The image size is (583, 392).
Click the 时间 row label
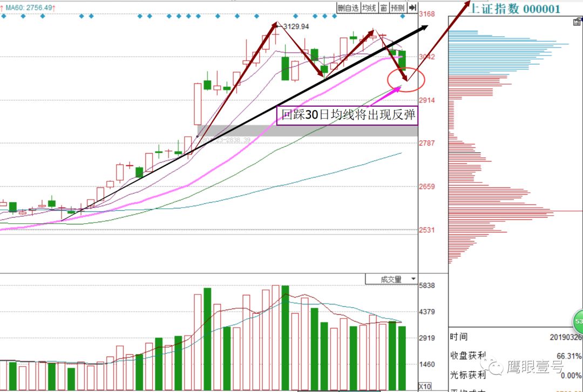point(459,336)
